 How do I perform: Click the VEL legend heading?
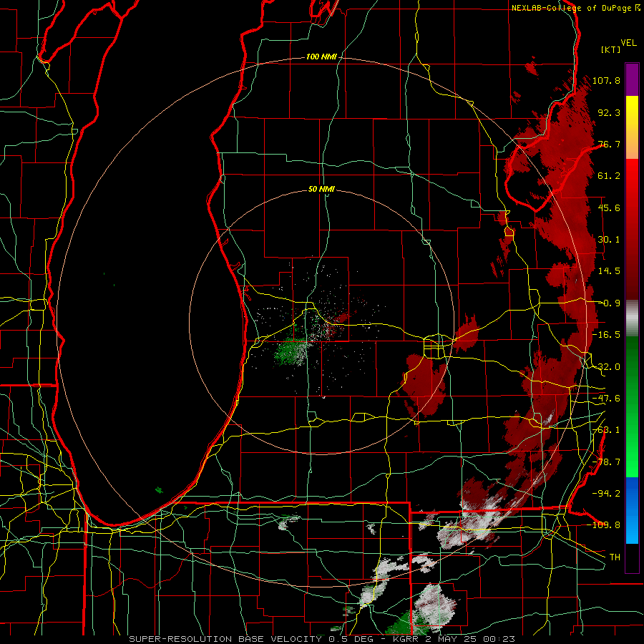click(628, 43)
